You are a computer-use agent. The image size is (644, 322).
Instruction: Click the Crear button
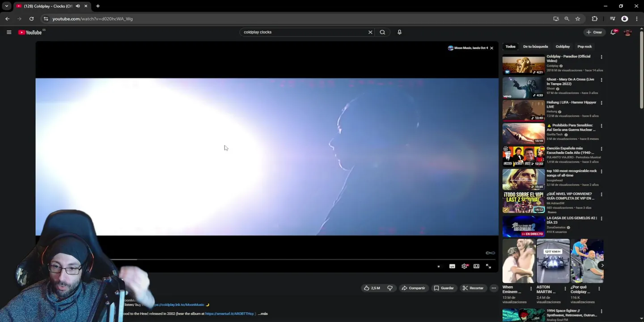pos(595,32)
